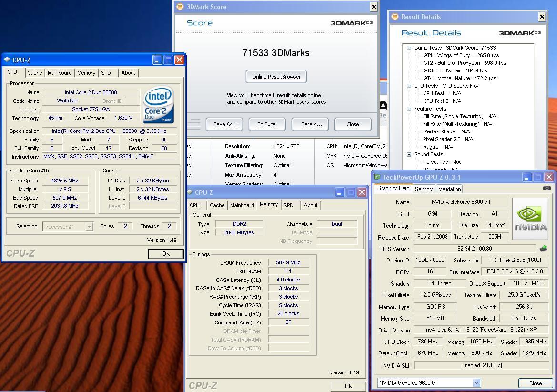Open About tab in left CPU-Z window
Image resolution: width=557 pixels, height=392 pixels.
tap(128, 73)
